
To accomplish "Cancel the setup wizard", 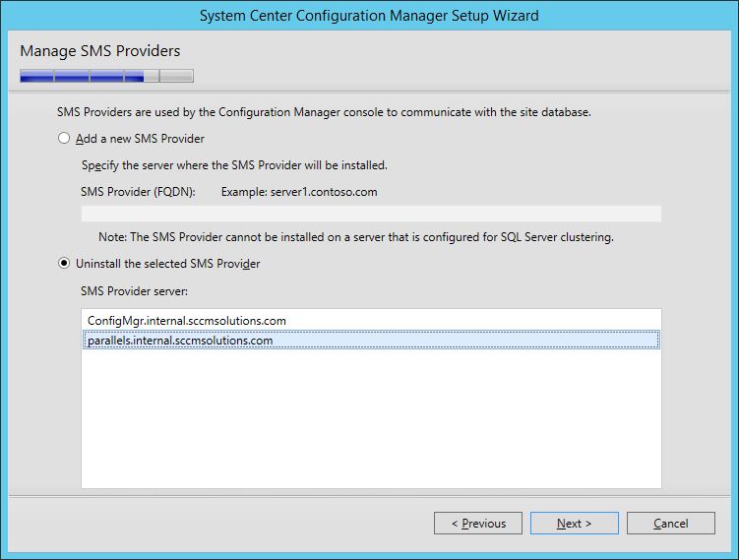I will 671,524.
